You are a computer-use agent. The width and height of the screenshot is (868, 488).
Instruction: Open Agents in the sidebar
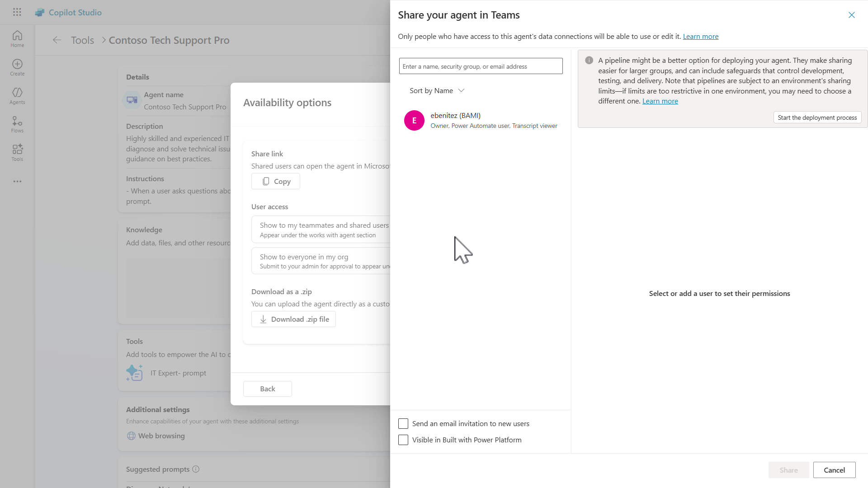point(17,96)
